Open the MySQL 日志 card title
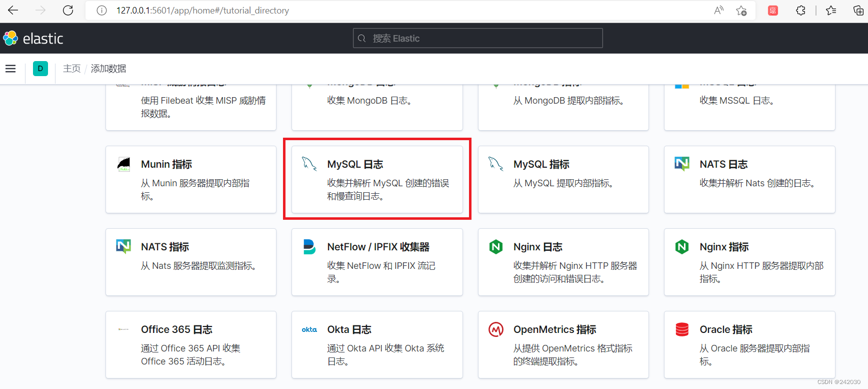This screenshot has height=389, width=868. (355, 164)
